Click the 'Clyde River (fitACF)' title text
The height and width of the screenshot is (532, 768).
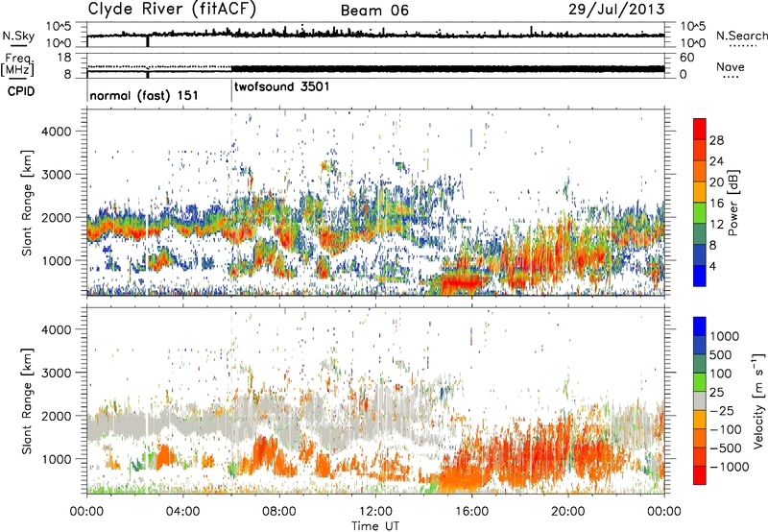click(172, 10)
